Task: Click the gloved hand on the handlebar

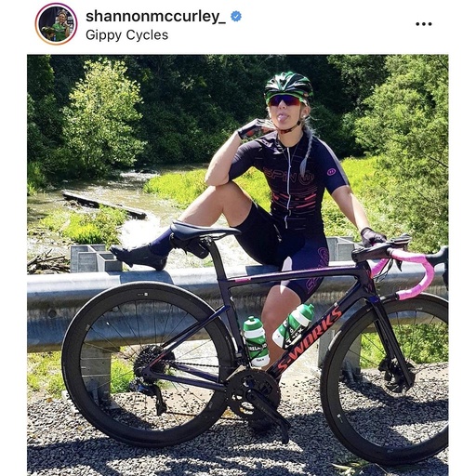Action: [372, 237]
